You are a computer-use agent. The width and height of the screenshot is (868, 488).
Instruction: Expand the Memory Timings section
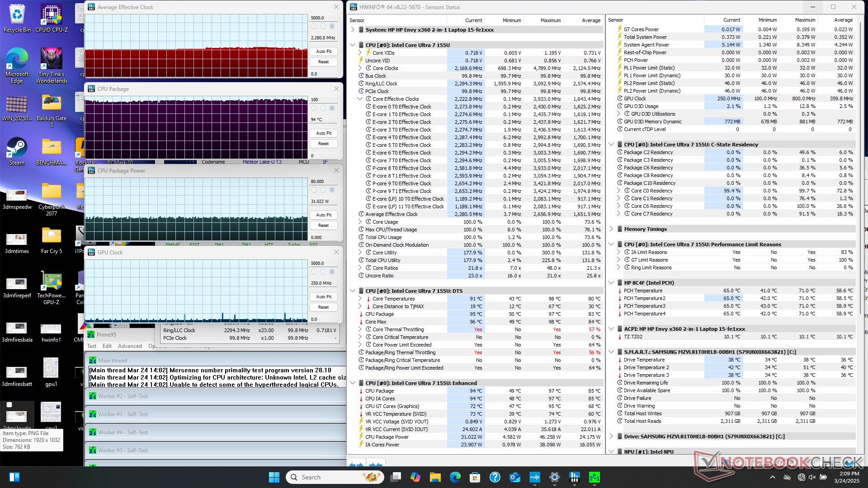pos(611,229)
